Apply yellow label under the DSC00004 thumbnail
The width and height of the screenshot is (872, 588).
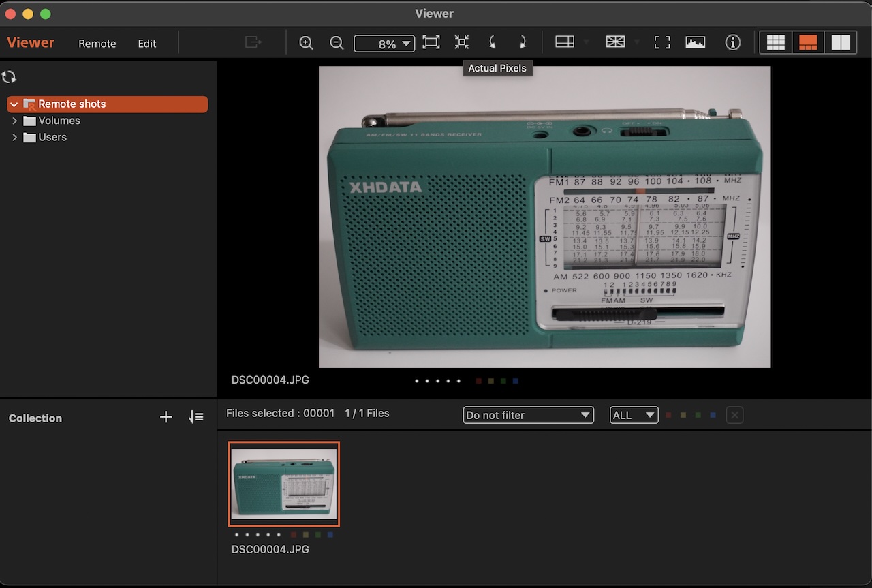click(x=306, y=535)
